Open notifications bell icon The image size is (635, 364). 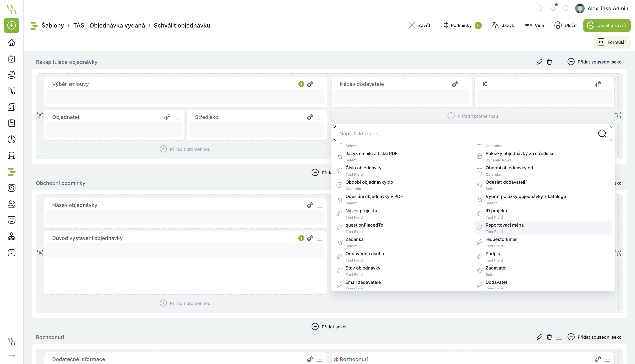pos(553,8)
